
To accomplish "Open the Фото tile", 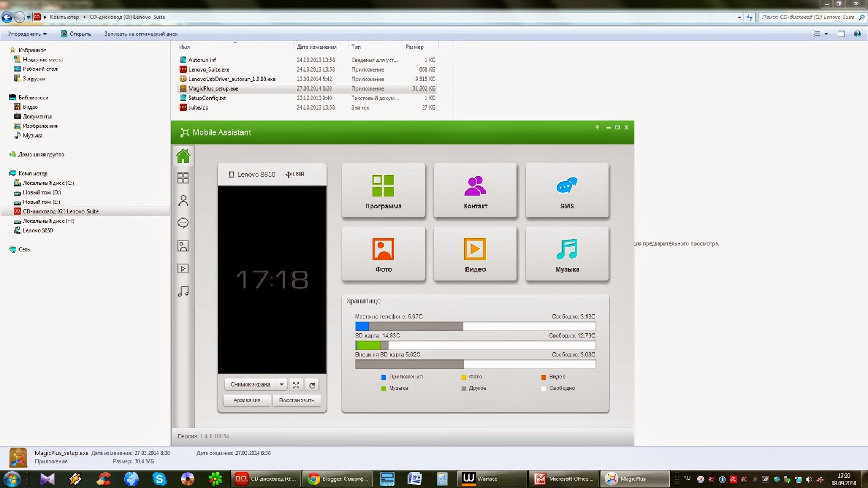I will (384, 254).
